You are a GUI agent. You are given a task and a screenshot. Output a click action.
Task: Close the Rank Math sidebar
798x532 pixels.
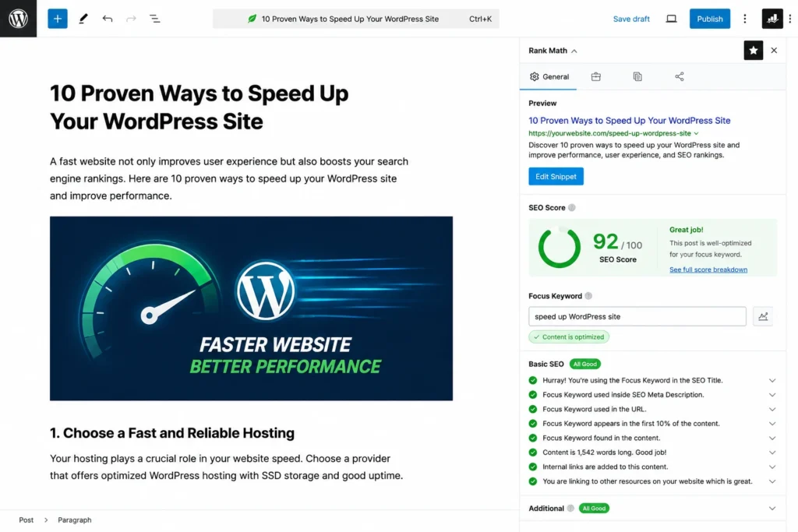[774, 51]
